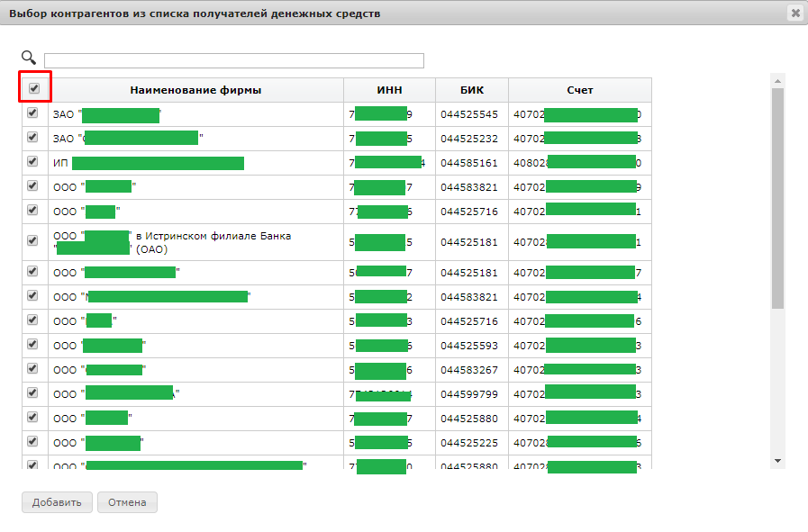Click the vertical scrollbar thumb

777,198
